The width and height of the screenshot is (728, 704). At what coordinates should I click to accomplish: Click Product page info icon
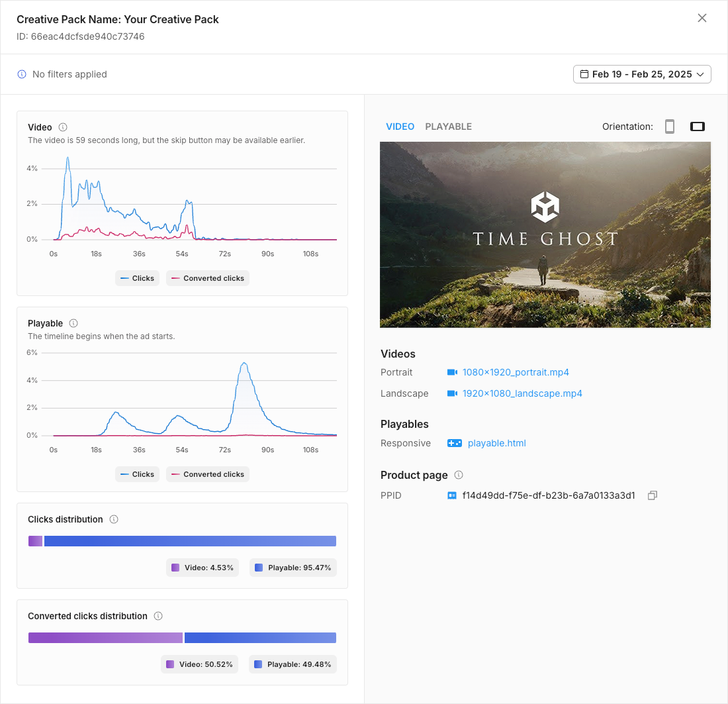click(459, 475)
